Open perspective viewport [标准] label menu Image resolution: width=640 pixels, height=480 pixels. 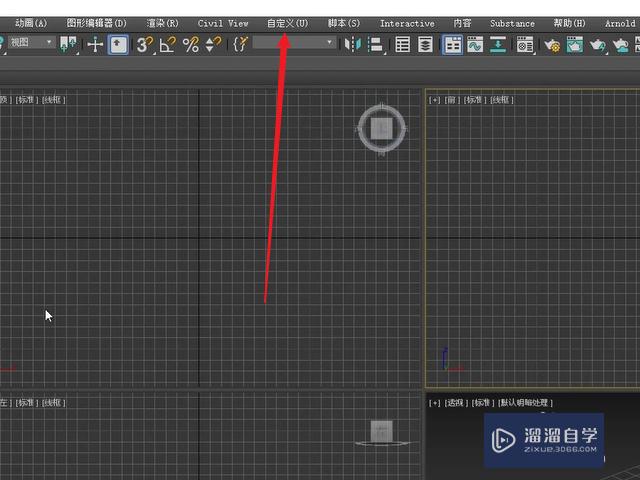[483, 403]
